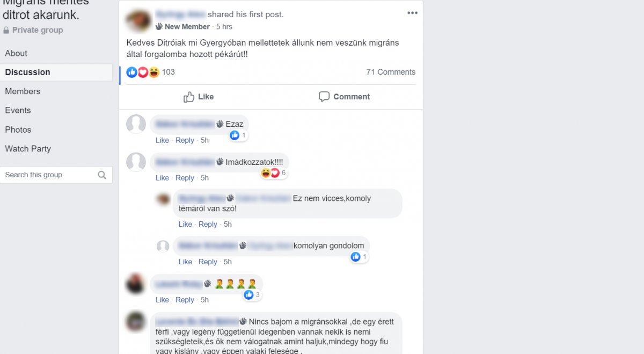Open the Watch Party section

(x=28, y=149)
